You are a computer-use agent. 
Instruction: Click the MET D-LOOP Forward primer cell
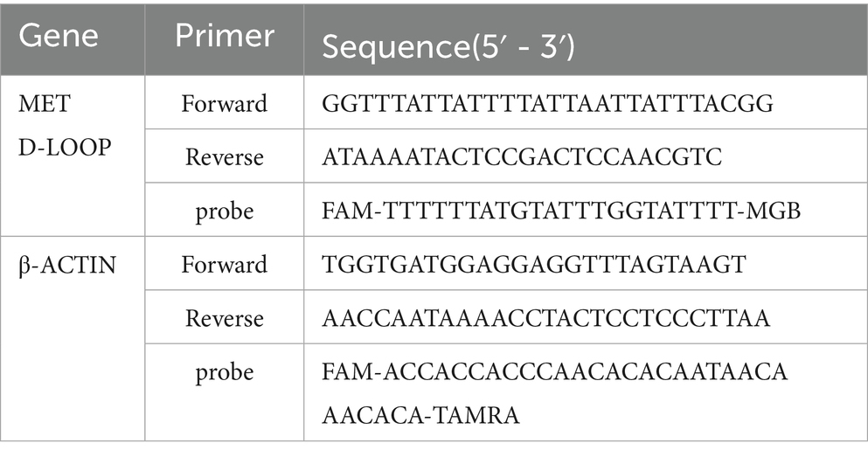(x=224, y=104)
